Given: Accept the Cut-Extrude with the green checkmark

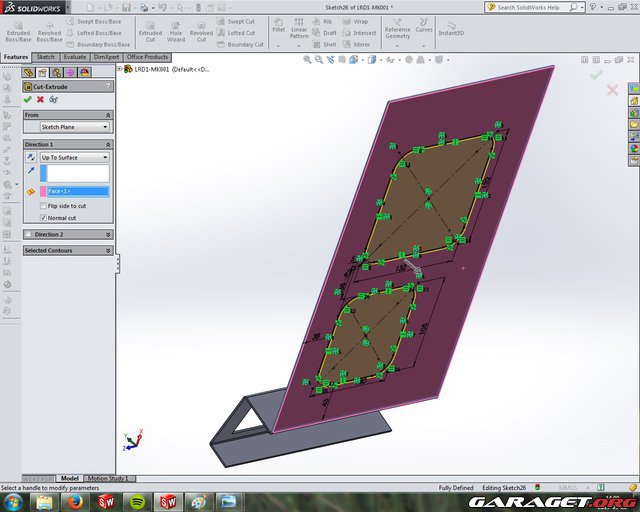Looking at the screenshot, I should click(28, 99).
